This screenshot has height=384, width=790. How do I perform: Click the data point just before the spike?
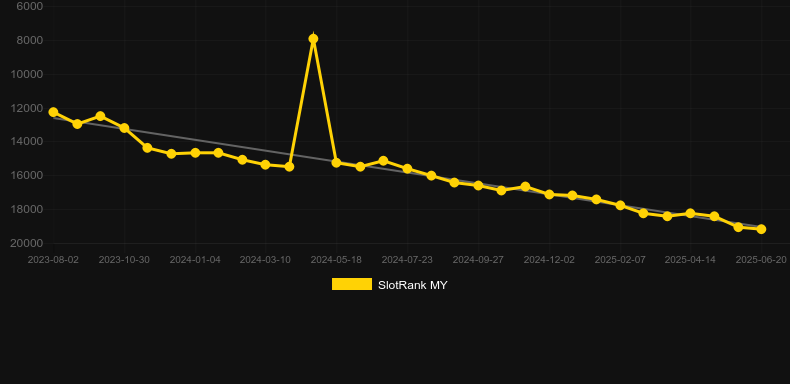tap(289, 166)
